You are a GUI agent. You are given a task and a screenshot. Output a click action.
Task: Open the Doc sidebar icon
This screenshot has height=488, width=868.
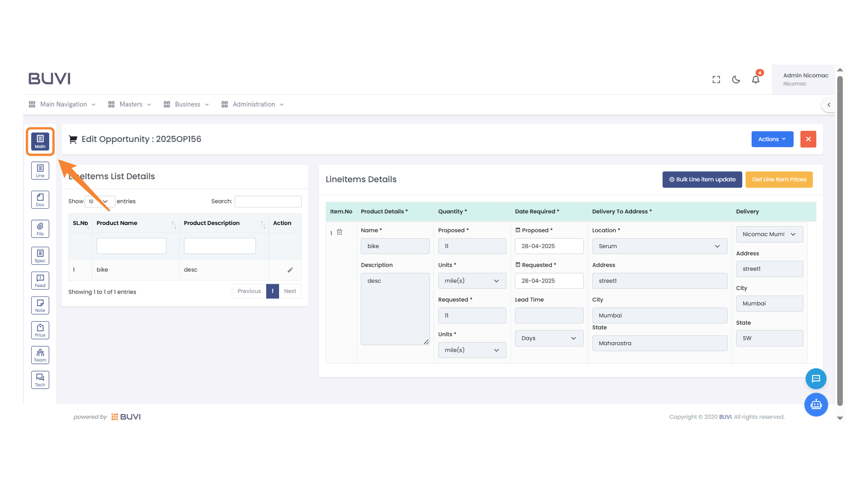[40, 200]
